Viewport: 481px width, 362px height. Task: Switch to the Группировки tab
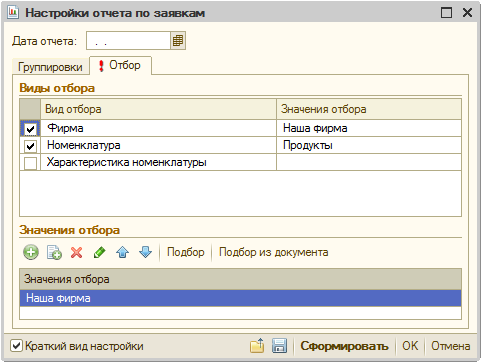pos(50,67)
